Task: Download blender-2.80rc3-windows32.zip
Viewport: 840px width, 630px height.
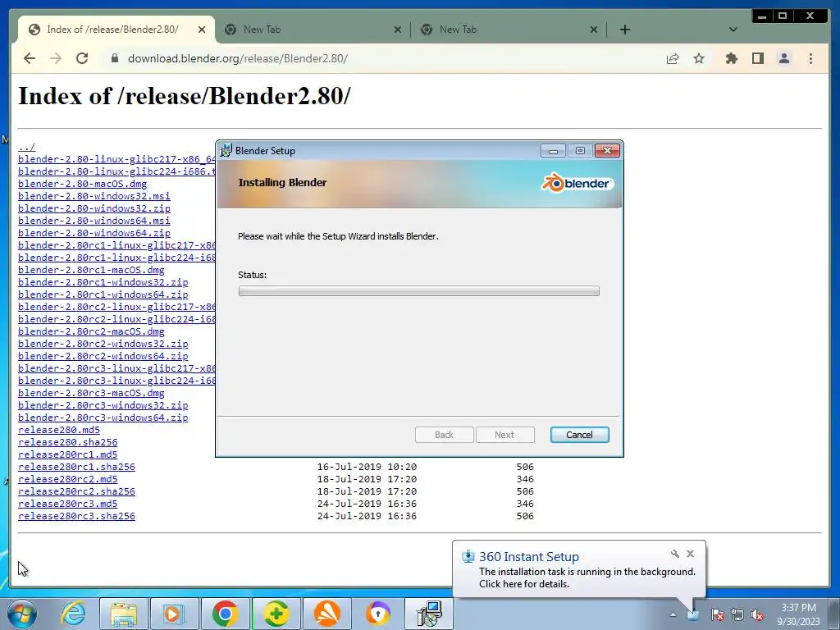Action: click(103, 405)
